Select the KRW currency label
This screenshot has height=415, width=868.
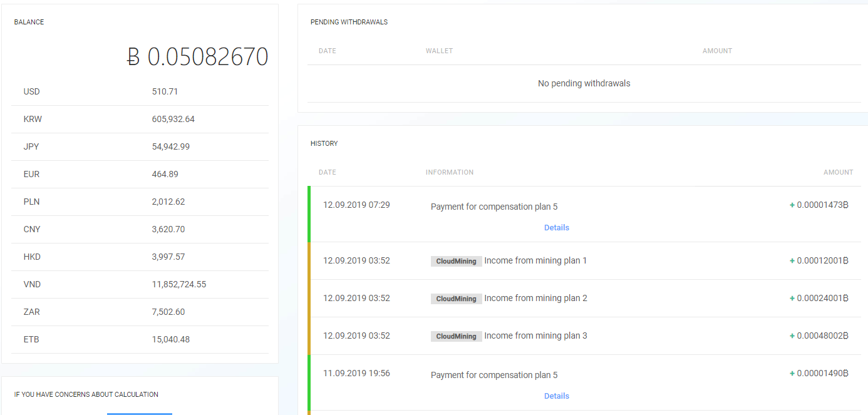click(33, 119)
